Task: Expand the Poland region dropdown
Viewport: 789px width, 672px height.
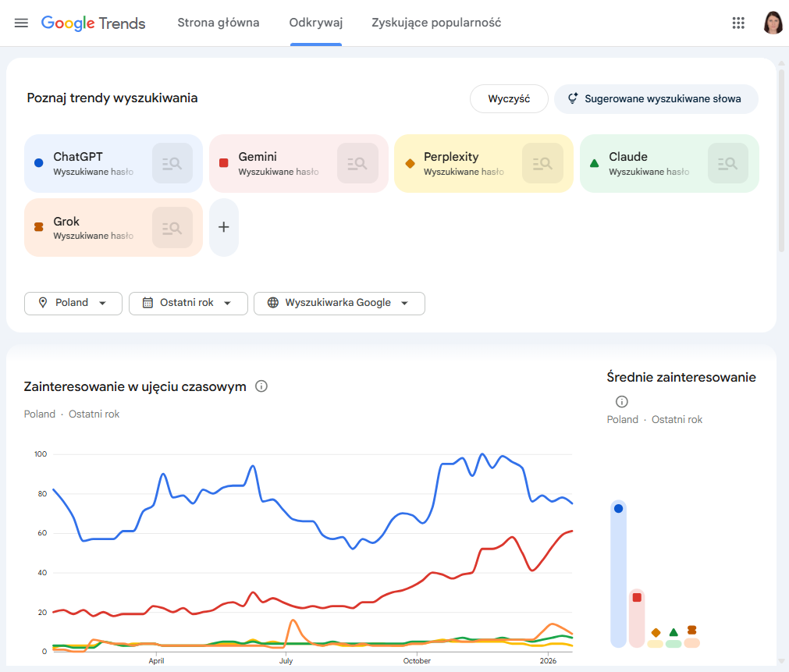Action: 73,303
